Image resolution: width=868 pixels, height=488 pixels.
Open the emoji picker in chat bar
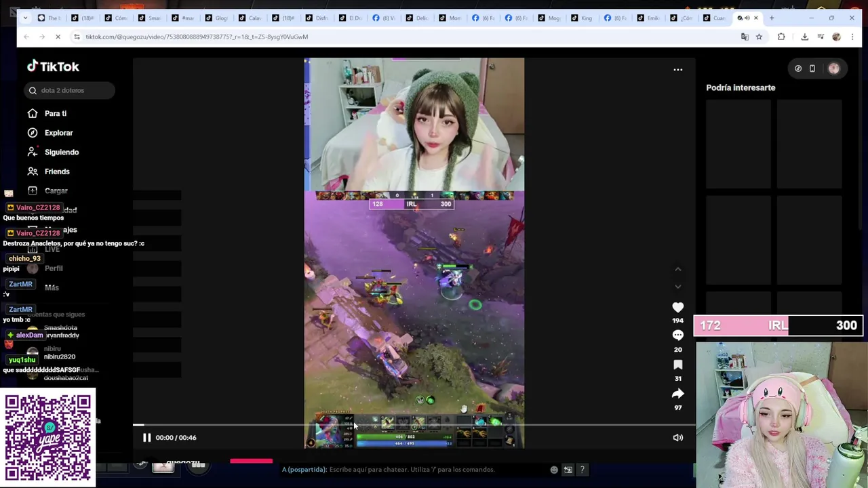[x=554, y=470]
